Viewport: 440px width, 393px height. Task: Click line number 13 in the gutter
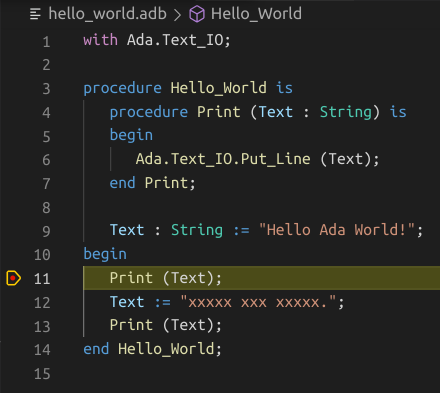[x=42, y=326]
